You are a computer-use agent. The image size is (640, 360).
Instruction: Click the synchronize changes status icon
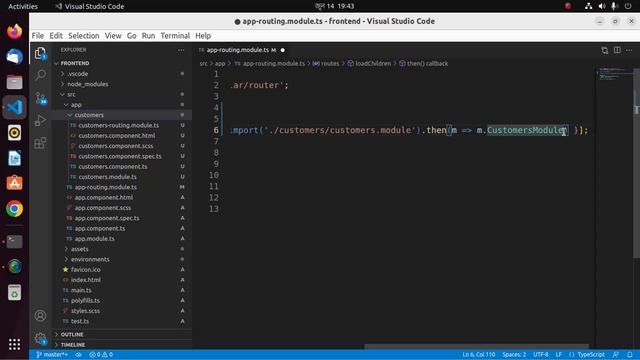point(78,355)
